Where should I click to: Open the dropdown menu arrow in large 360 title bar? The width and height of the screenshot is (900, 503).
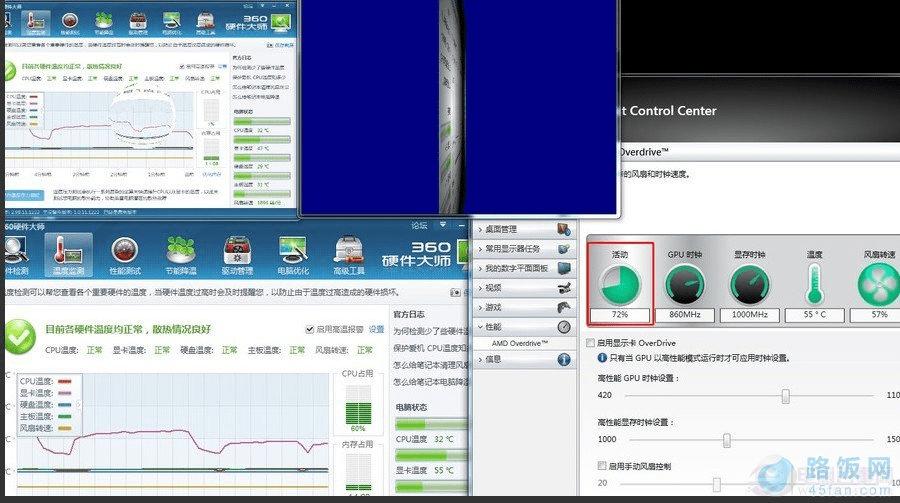pyautogui.click(x=442, y=225)
